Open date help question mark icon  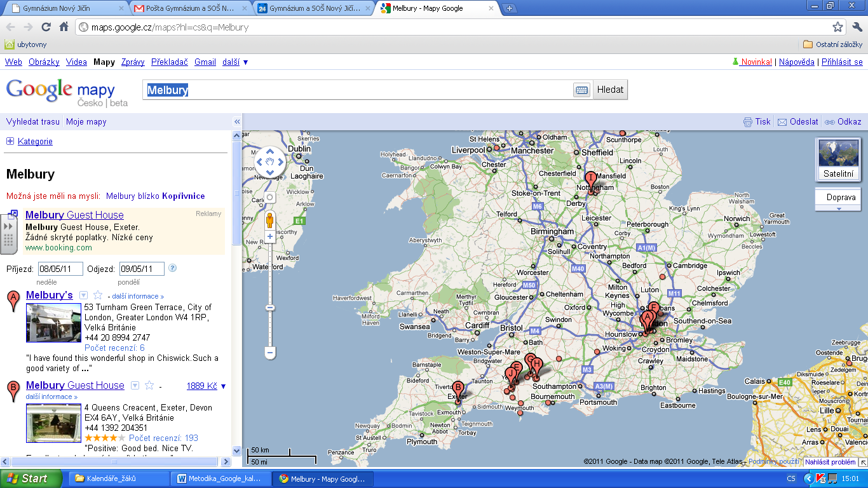172,268
